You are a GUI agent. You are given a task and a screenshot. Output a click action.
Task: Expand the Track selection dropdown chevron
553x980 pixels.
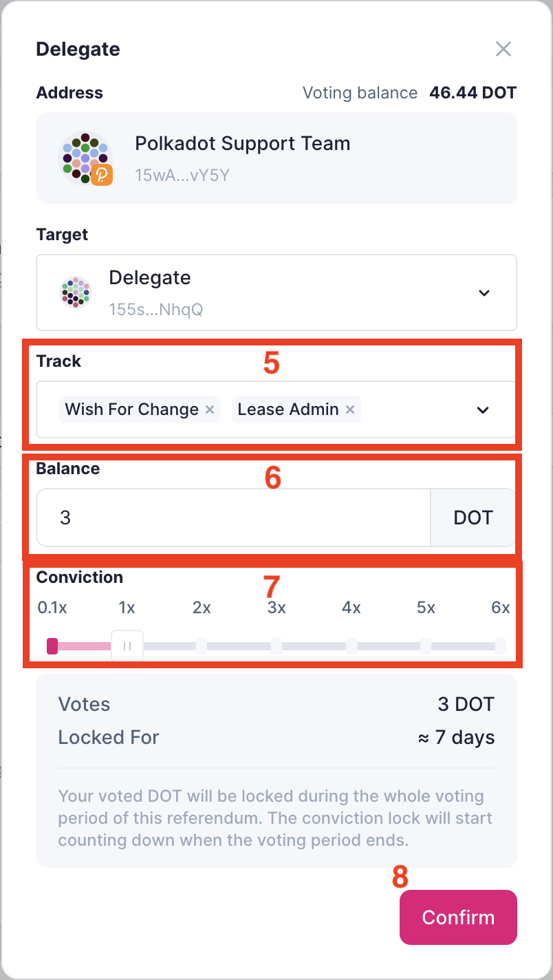[x=484, y=409]
